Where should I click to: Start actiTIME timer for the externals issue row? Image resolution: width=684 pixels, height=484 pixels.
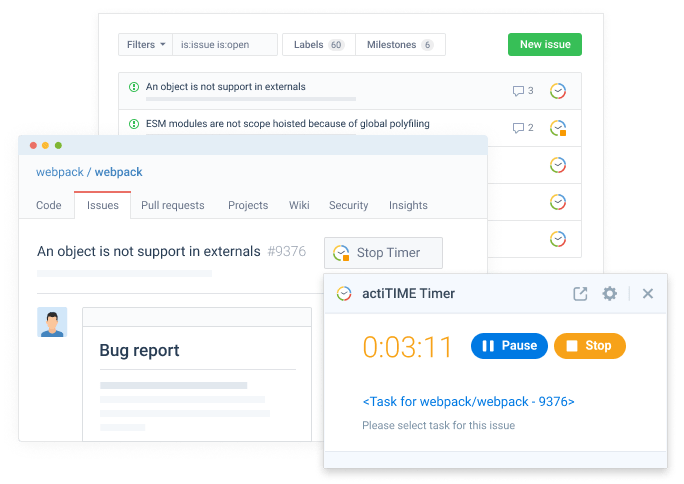pos(557,91)
